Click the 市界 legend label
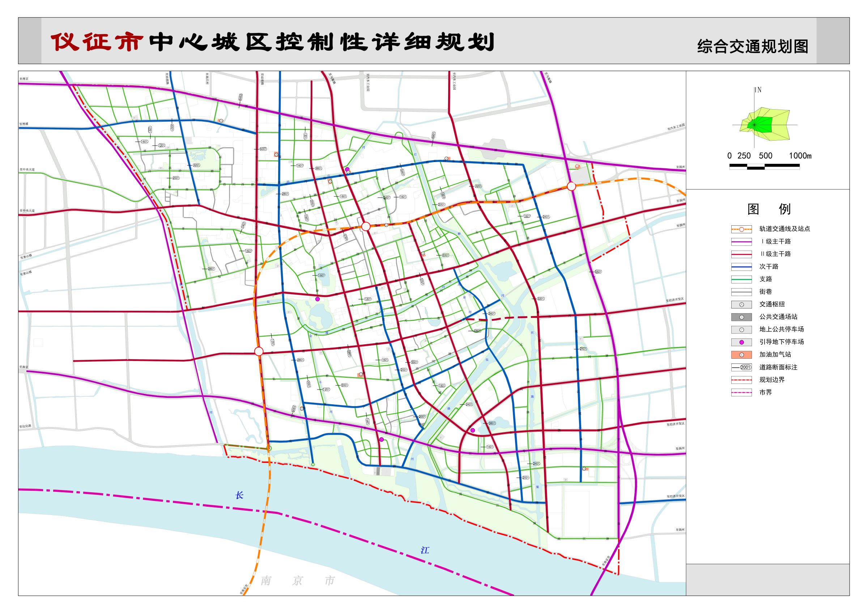Screen dimensions: 868x613 coord(766,393)
